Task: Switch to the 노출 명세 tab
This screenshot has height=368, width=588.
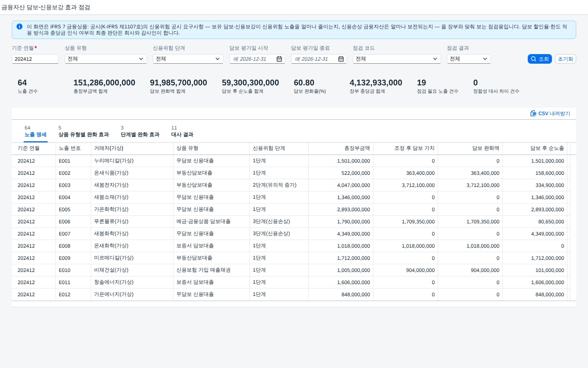Action: tap(35, 131)
